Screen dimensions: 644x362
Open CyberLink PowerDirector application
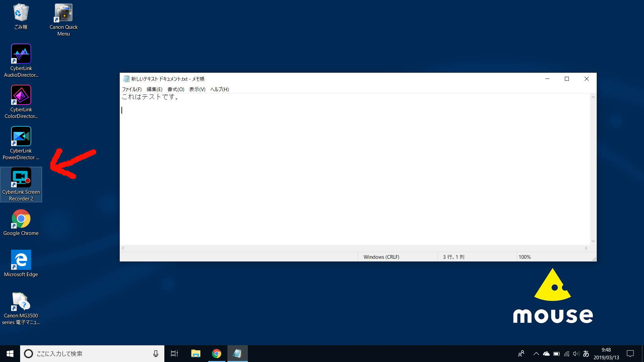point(21,136)
